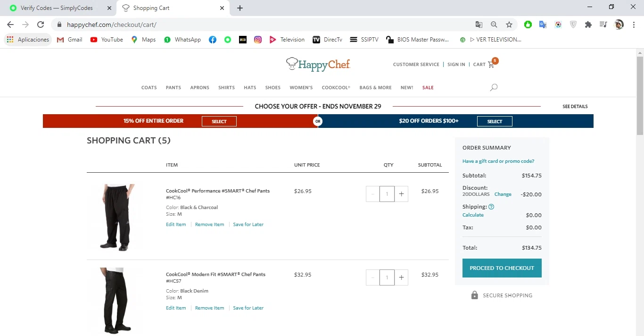Screen dimensions: 644x336
Task: Open the COATS menu
Action: (149, 88)
